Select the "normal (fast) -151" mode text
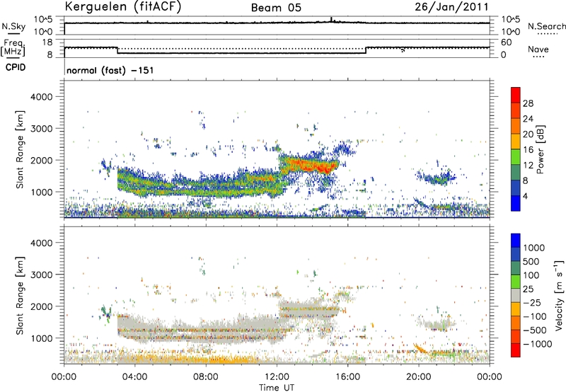Screen dimensions: 566x392 coord(110,70)
